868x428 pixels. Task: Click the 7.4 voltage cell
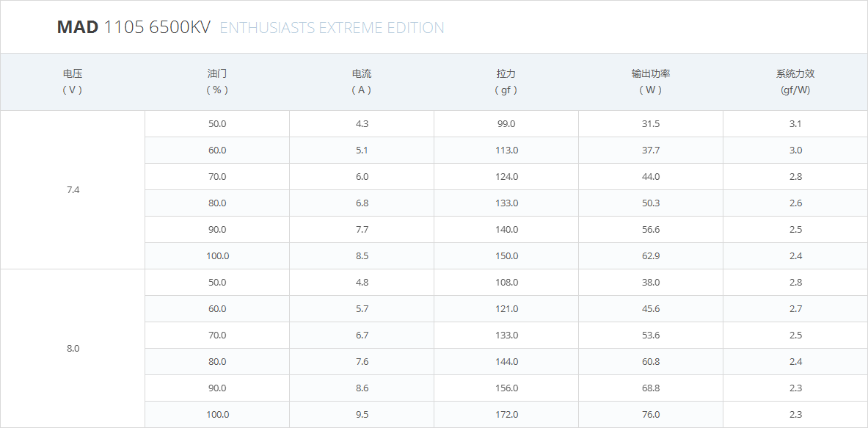pos(73,190)
